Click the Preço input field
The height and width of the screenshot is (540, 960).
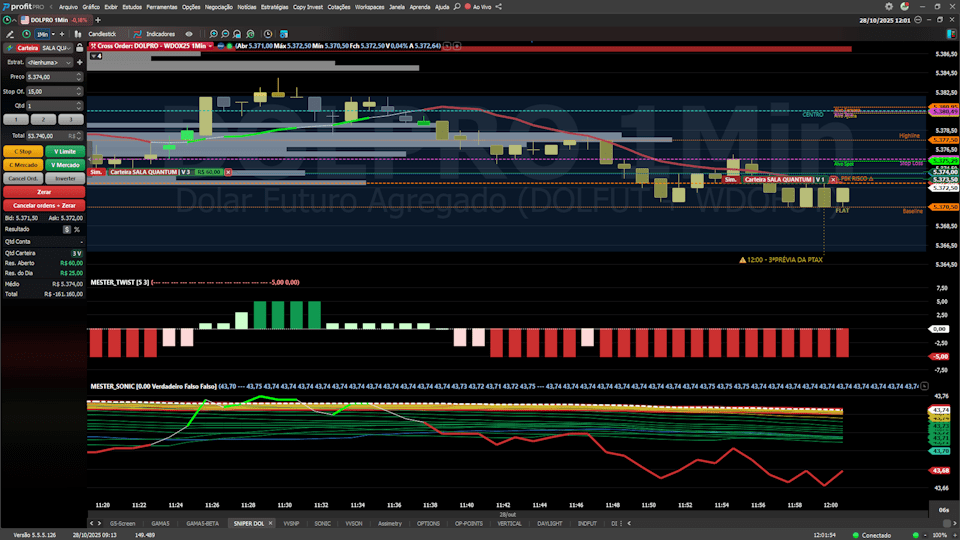[54, 76]
